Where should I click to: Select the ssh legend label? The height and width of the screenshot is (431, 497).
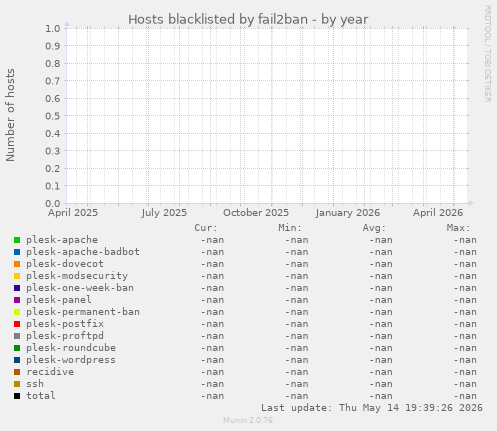pos(35,384)
